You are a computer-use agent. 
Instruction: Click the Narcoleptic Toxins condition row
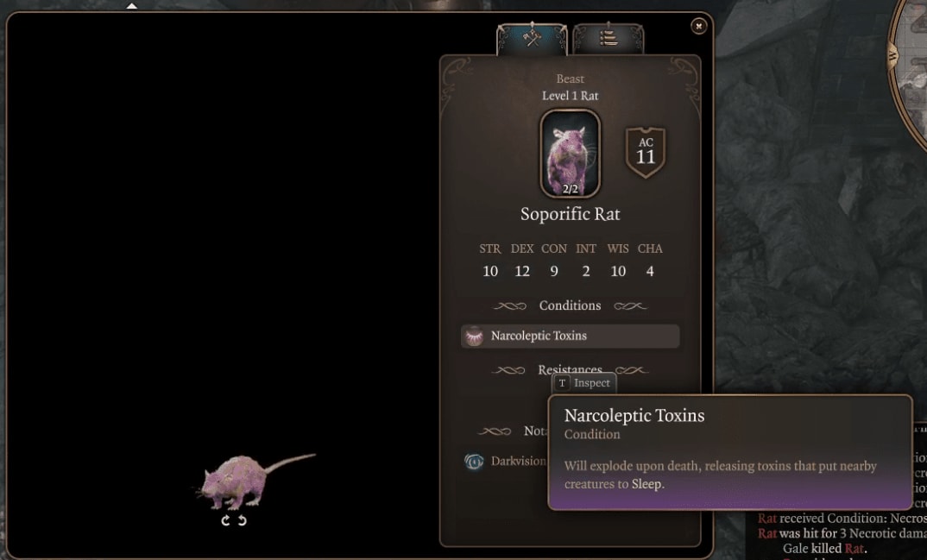(x=570, y=337)
